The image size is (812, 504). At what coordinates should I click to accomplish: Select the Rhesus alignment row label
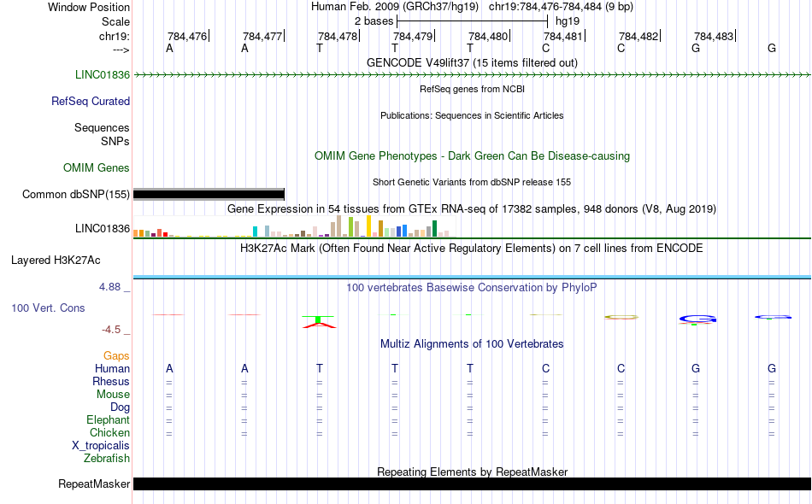point(111,381)
